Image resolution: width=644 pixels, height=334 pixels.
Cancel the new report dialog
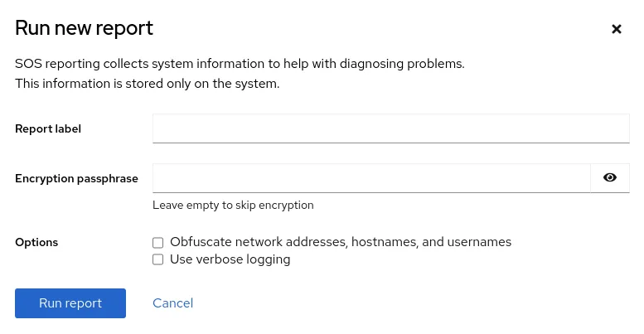[x=172, y=303]
